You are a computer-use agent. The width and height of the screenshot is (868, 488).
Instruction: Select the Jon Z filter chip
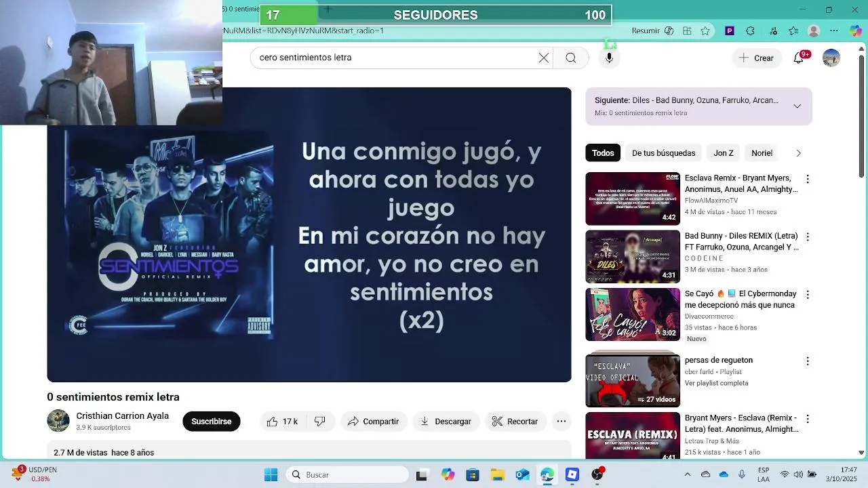pos(723,153)
